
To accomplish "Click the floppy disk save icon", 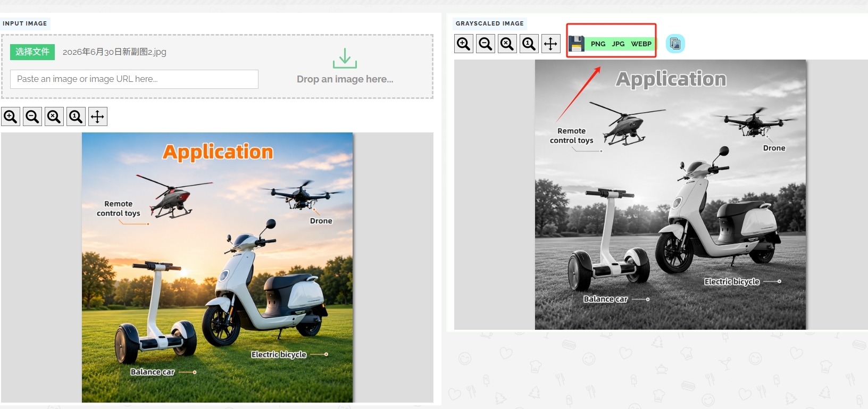I will [577, 44].
